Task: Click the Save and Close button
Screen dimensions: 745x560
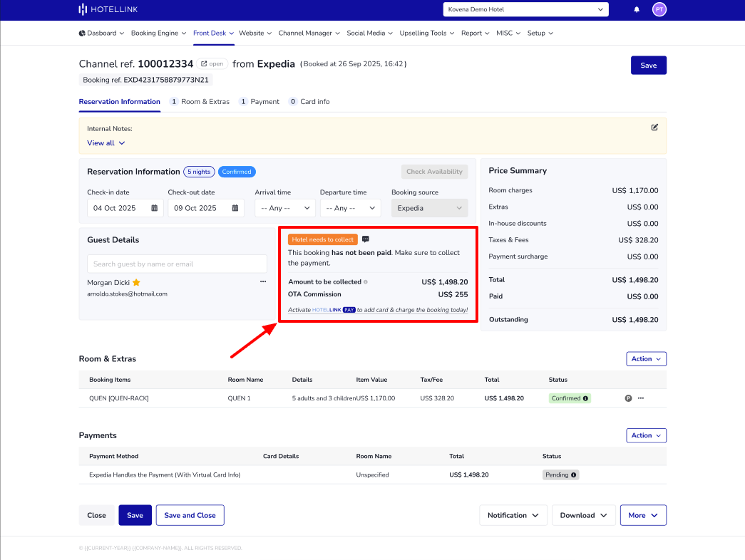Action: pyautogui.click(x=190, y=514)
